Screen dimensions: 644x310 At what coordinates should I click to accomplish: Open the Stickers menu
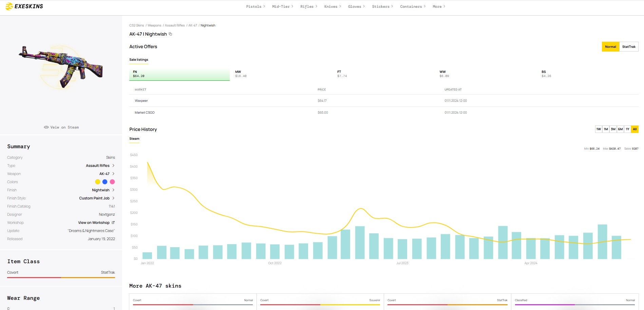[382, 6]
